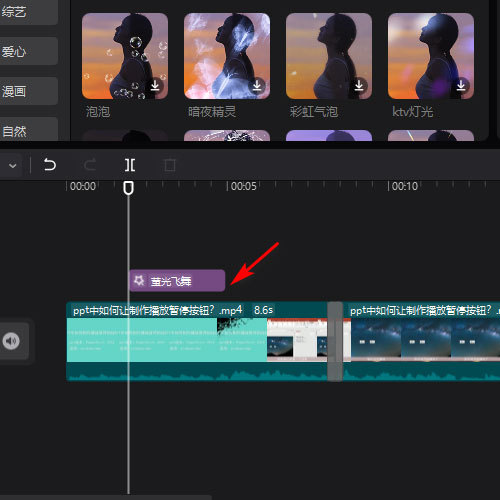Click the undo arrow icon
The image size is (500, 500).
pyautogui.click(x=50, y=165)
